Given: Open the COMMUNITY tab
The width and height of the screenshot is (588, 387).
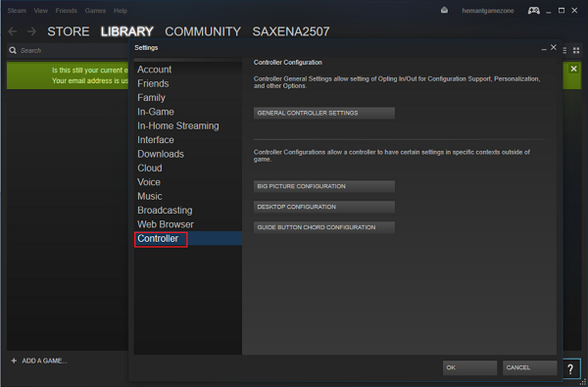Looking at the screenshot, I should click(x=202, y=32).
